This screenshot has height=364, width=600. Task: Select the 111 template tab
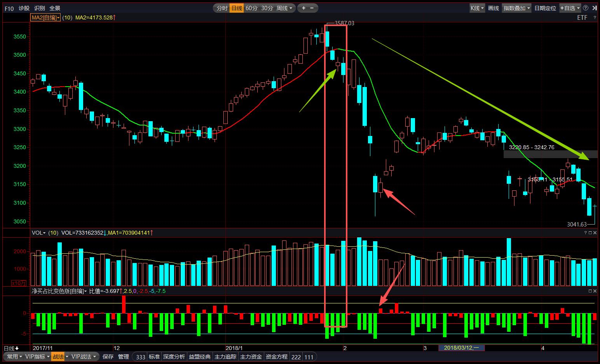(x=309, y=357)
